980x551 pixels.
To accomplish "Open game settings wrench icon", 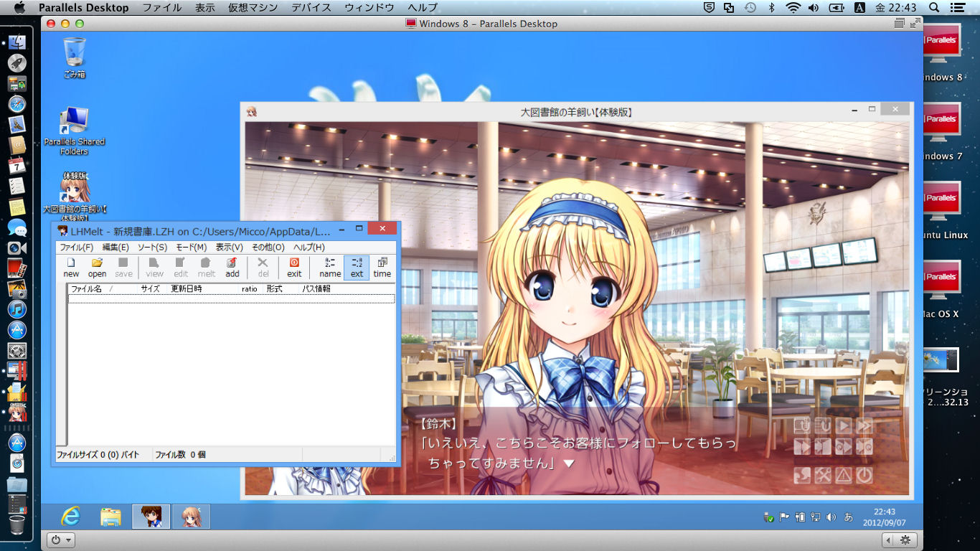I will [x=823, y=475].
